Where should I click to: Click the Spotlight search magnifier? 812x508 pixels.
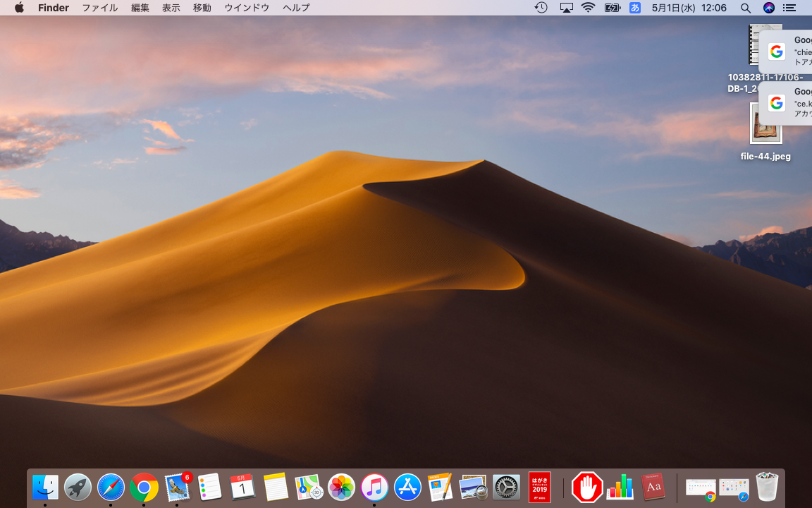tap(746, 8)
